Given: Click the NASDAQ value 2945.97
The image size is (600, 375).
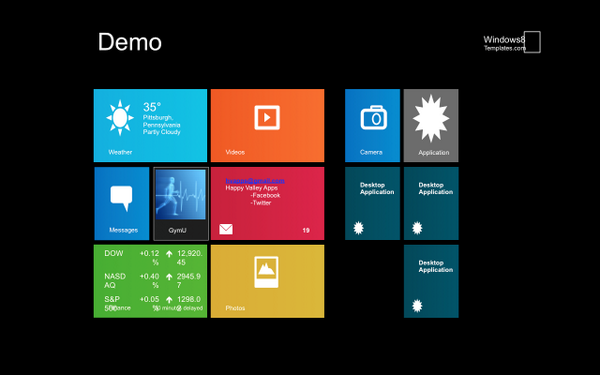Looking at the screenshot, I should click(x=188, y=281).
